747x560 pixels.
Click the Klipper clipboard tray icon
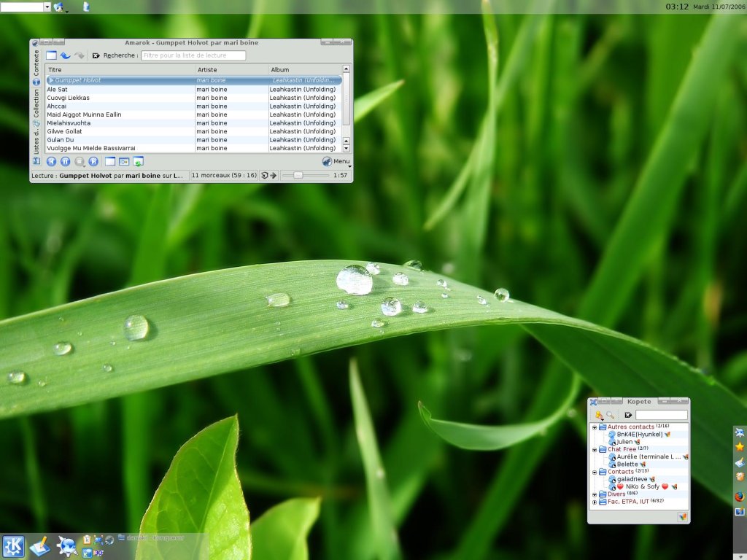[x=88, y=540]
